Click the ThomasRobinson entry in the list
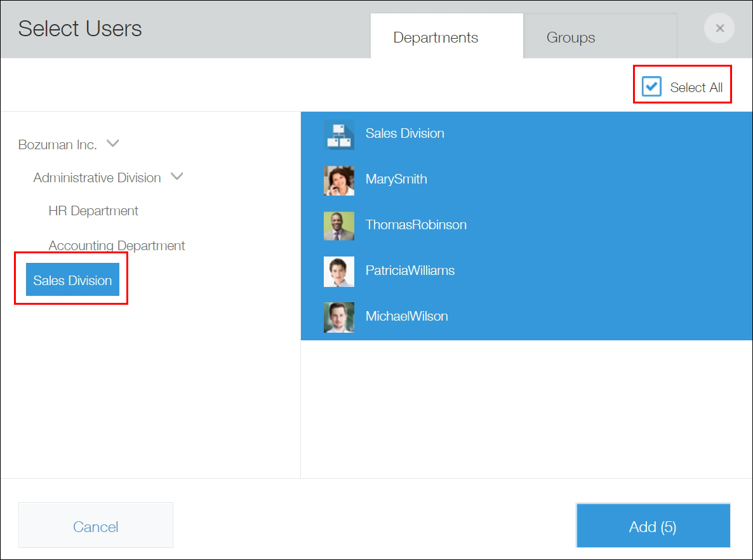Screen dimensions: 753x560 click(x=416, y=226)
